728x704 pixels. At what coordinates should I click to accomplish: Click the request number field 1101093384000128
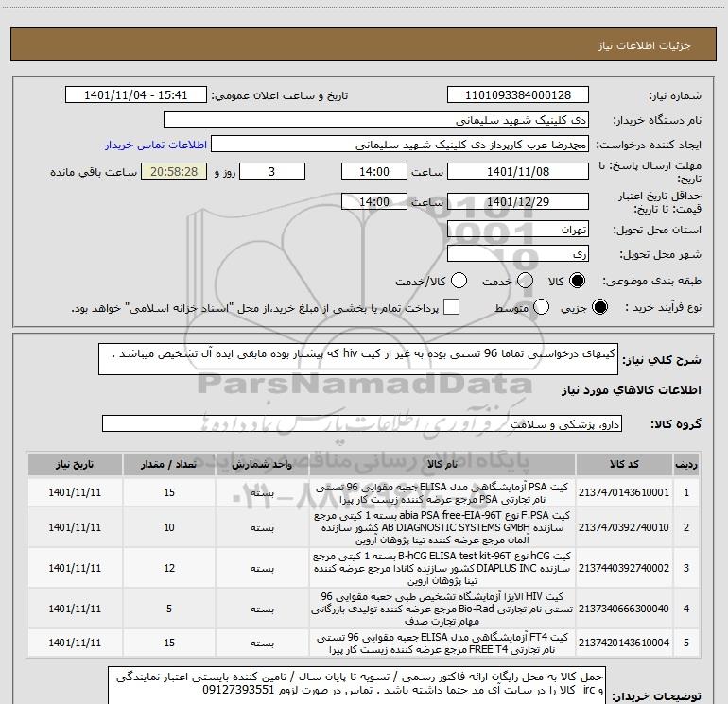coord(518,95)
